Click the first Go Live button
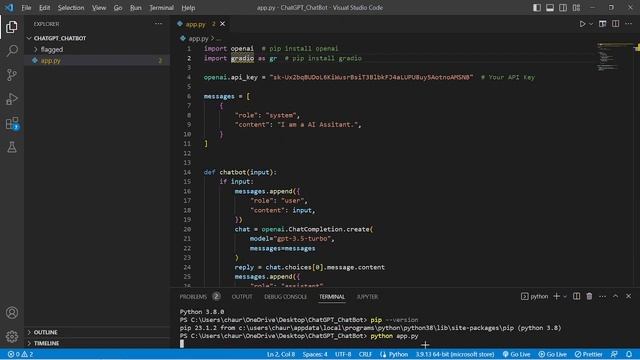Viewport: 640px width, 360px height. pos(516,354)
